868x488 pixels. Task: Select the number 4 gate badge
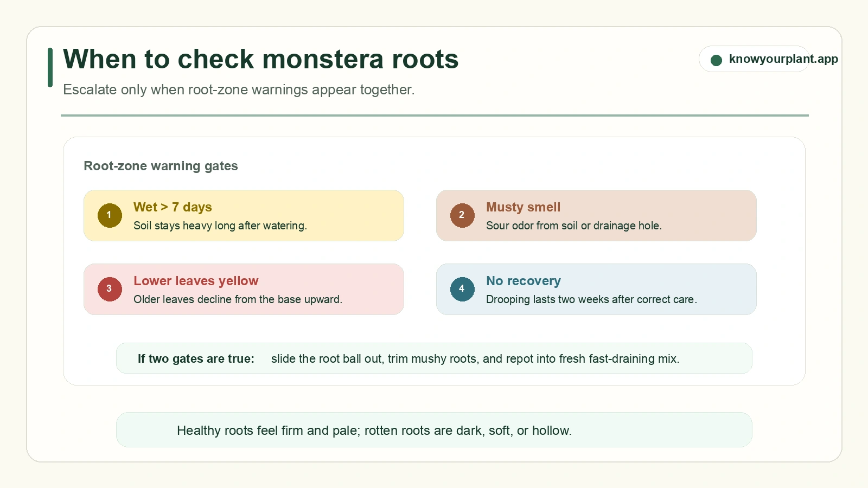[x=462, y=289]
